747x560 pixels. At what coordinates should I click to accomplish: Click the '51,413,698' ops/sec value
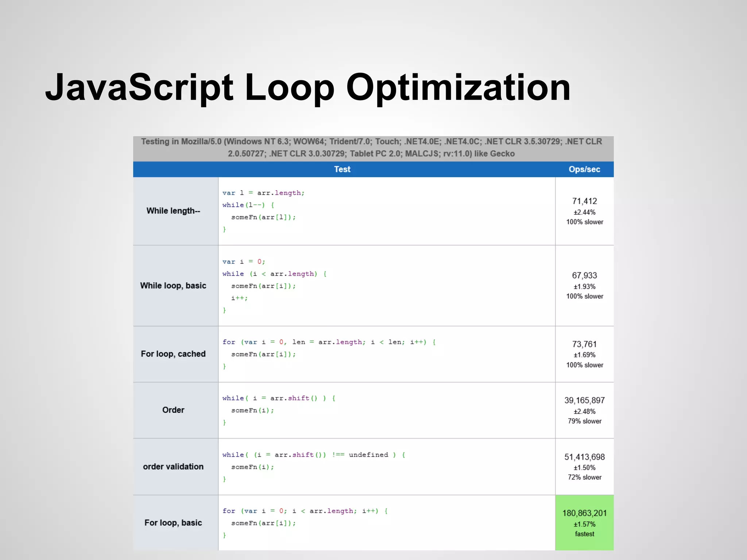pos(585,457)
